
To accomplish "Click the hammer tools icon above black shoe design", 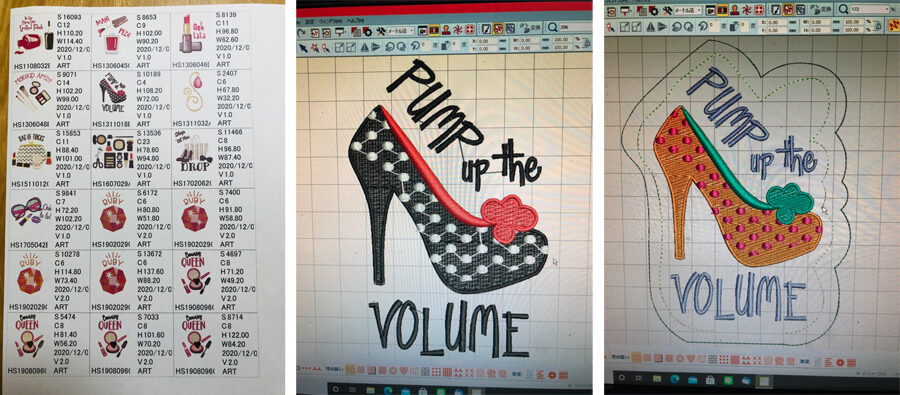I will click(381, 31).
